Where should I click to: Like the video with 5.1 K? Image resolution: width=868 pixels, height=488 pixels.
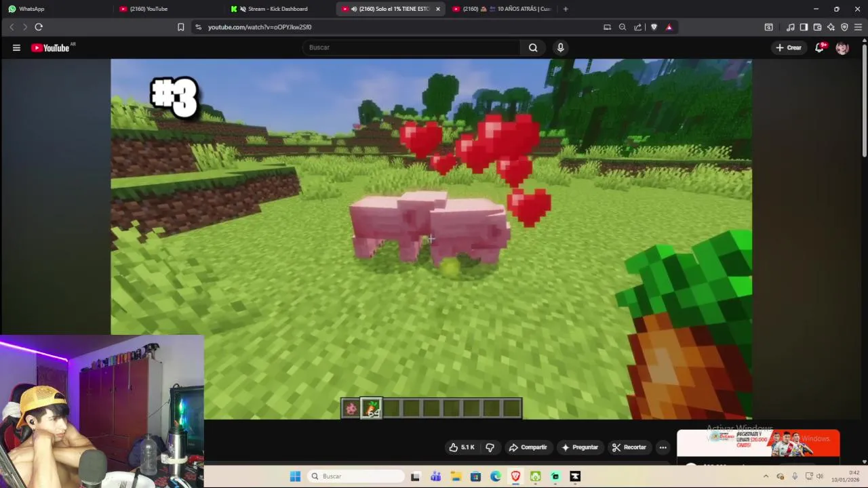coord(462,447)
